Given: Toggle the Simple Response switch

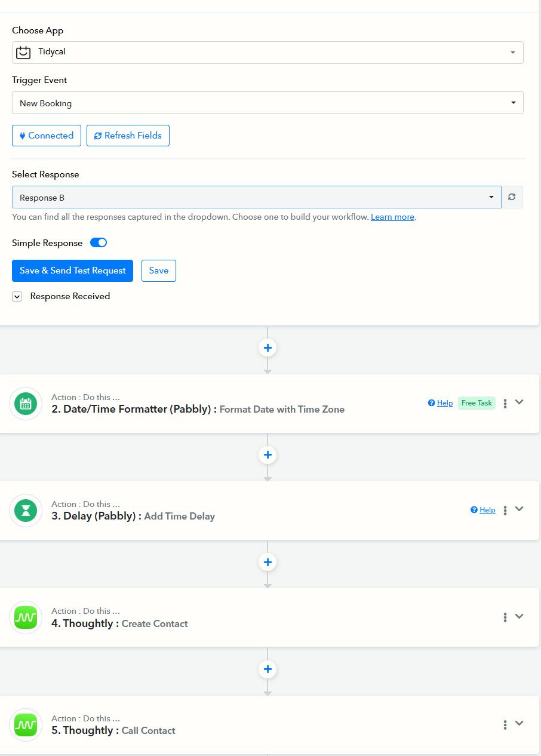Looking at the screenshot, I should click(x=99, y=242).
